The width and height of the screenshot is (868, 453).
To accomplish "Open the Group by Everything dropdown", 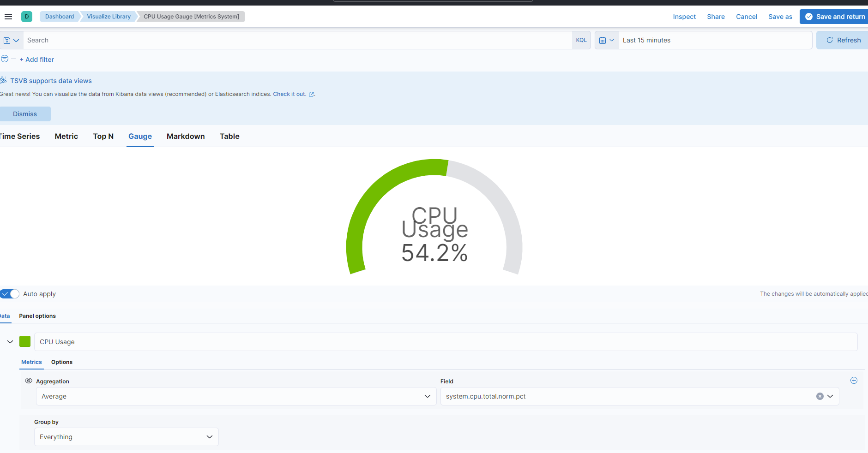I will (126, 436).
